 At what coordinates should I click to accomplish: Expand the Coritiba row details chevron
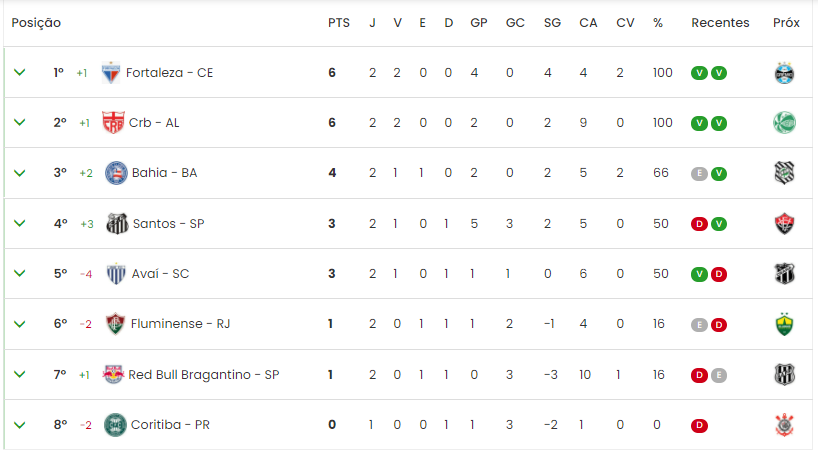tap(19, 425)
